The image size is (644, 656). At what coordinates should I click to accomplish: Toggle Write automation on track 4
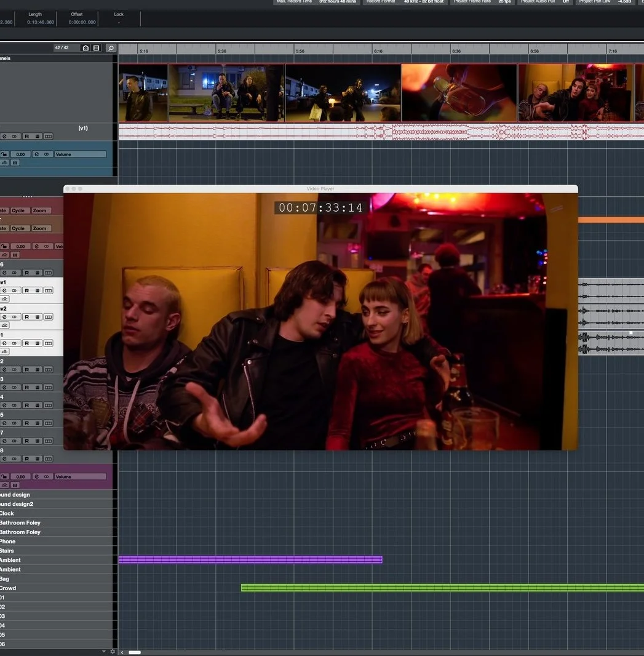38,406
